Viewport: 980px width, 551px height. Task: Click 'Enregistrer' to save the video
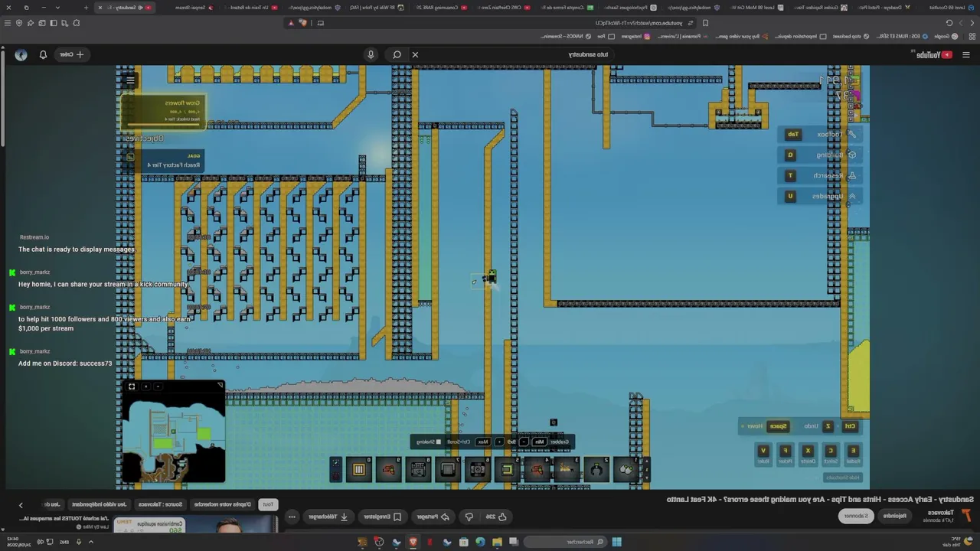pos(381,517)
